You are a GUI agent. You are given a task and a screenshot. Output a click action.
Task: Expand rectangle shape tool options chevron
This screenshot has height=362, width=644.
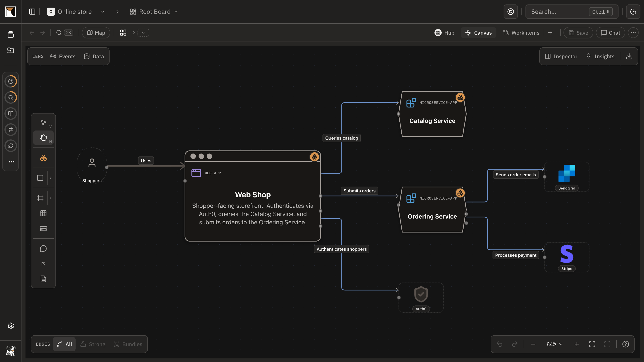51,178
